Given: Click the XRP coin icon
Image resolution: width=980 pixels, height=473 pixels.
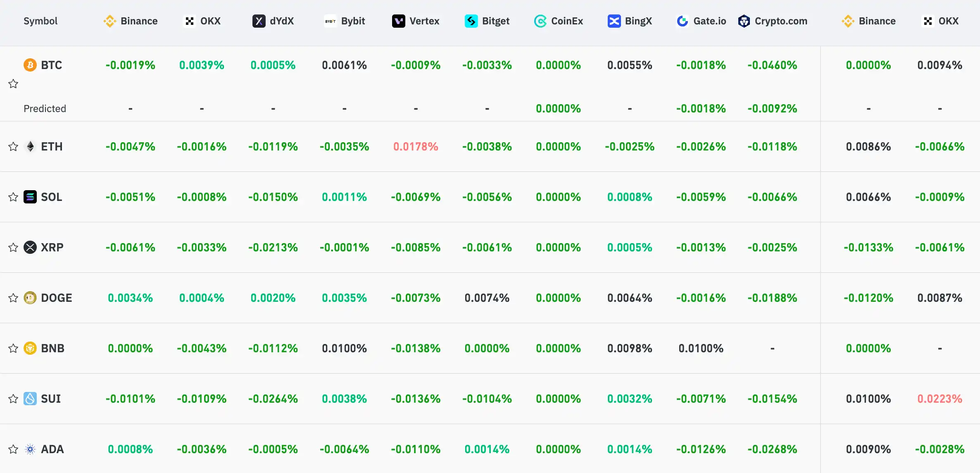Looking at the screenshot, I should (x=30, y=247).
